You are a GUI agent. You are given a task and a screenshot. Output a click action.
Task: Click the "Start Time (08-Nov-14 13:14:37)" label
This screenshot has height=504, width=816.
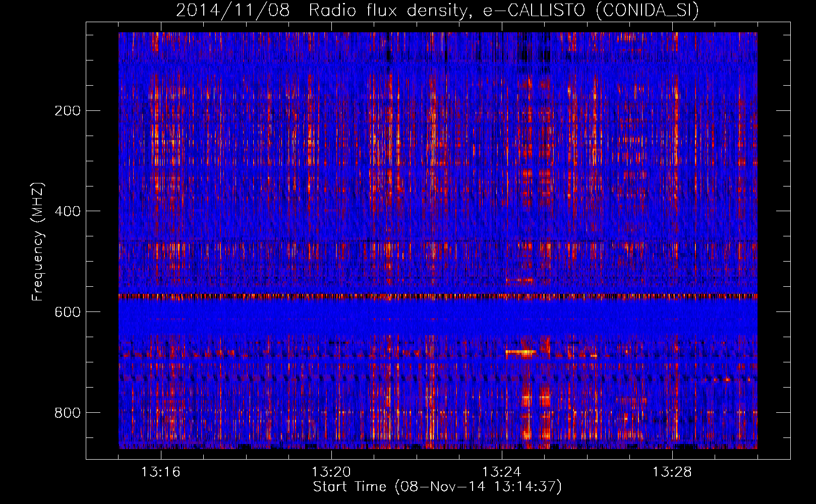(x=437, y=487)
